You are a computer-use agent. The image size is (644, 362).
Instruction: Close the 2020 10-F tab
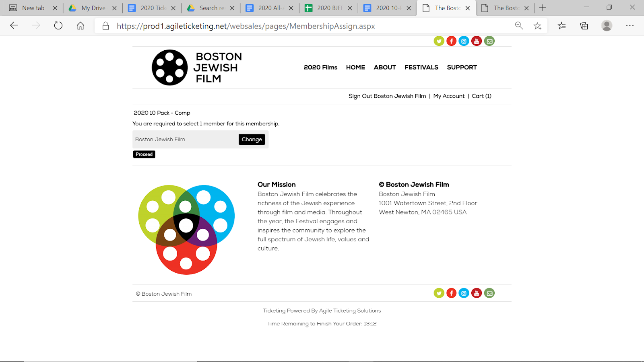pyautogui.click(x=409, y=8)
